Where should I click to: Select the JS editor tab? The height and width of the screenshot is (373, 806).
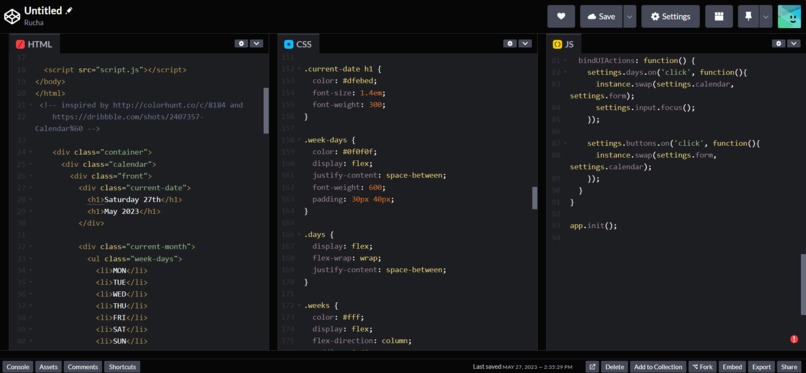563,44
